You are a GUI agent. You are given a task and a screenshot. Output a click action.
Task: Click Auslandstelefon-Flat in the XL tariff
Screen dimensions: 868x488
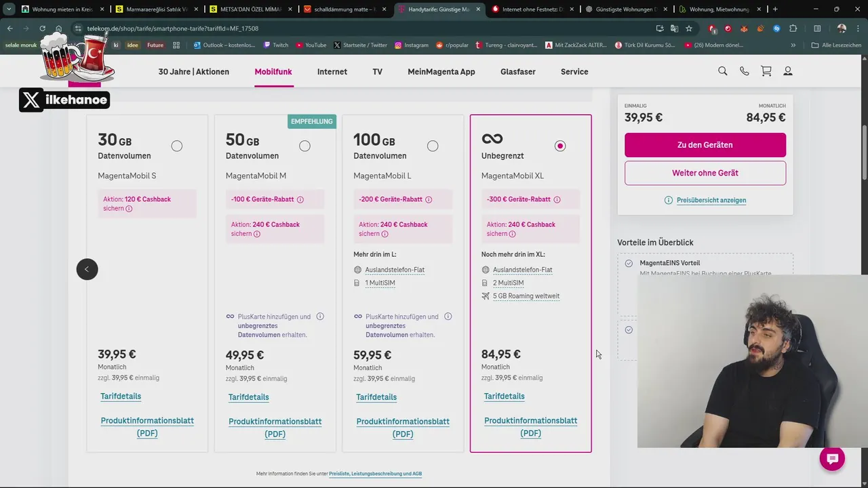tap(522, 270)
